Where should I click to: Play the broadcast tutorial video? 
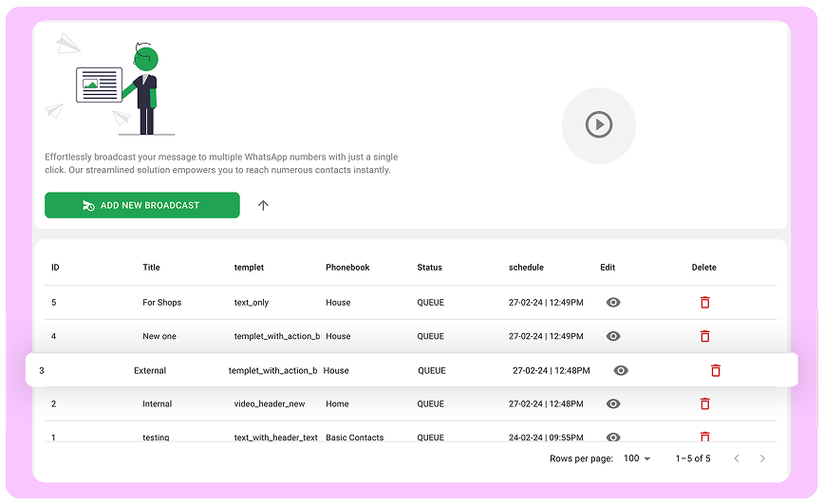coord(598,124)
